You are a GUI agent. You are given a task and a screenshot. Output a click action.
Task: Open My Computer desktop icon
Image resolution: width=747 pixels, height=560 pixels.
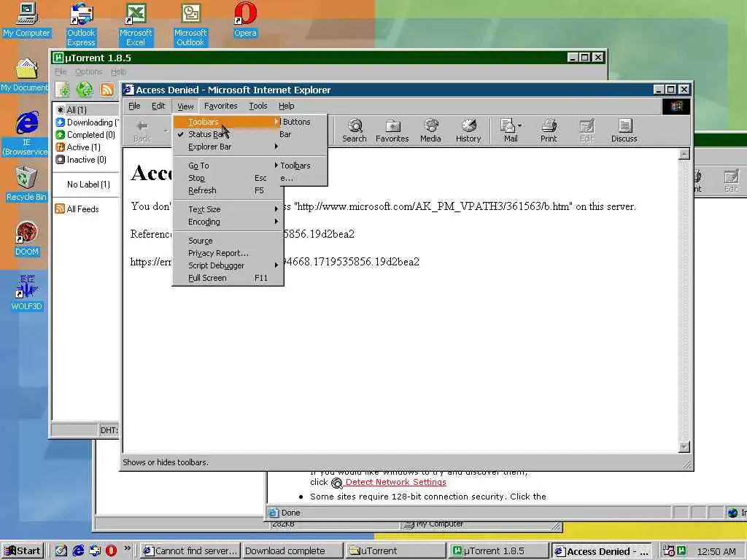[26, 20]
